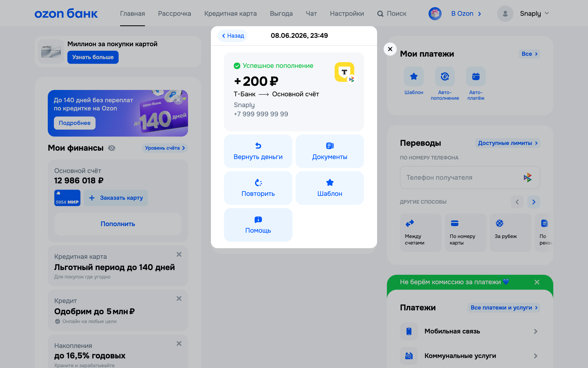Click the credit card promo thumbnail
The image size is (588, 368).
(51, 51)
